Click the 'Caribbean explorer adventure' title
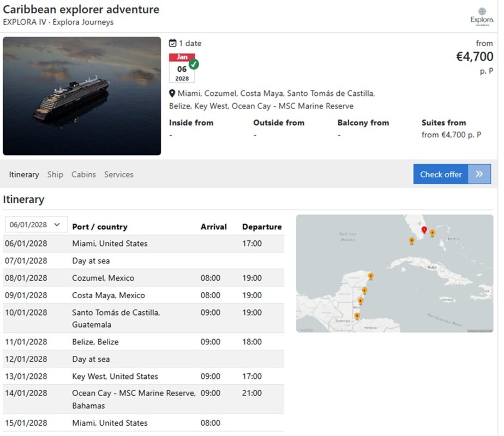Screen dimensions: 504x436 coord(81,9)
